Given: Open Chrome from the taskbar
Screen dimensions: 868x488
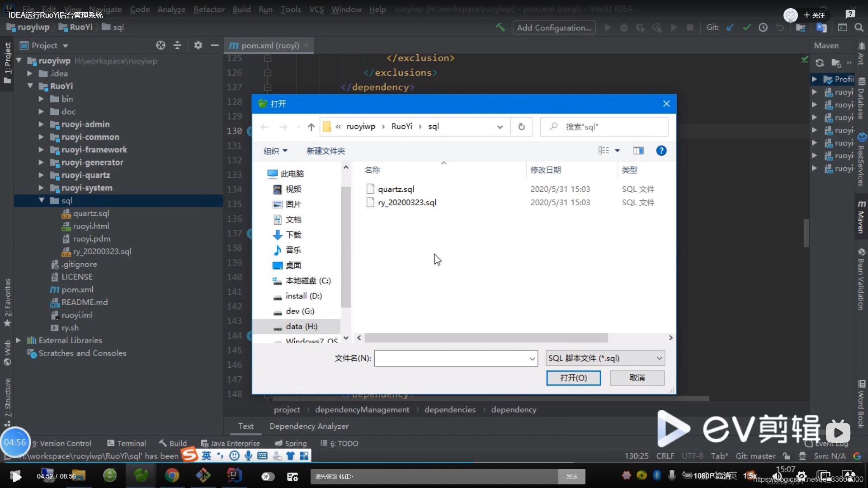Looking at the screenshot, I should point(172,475).
